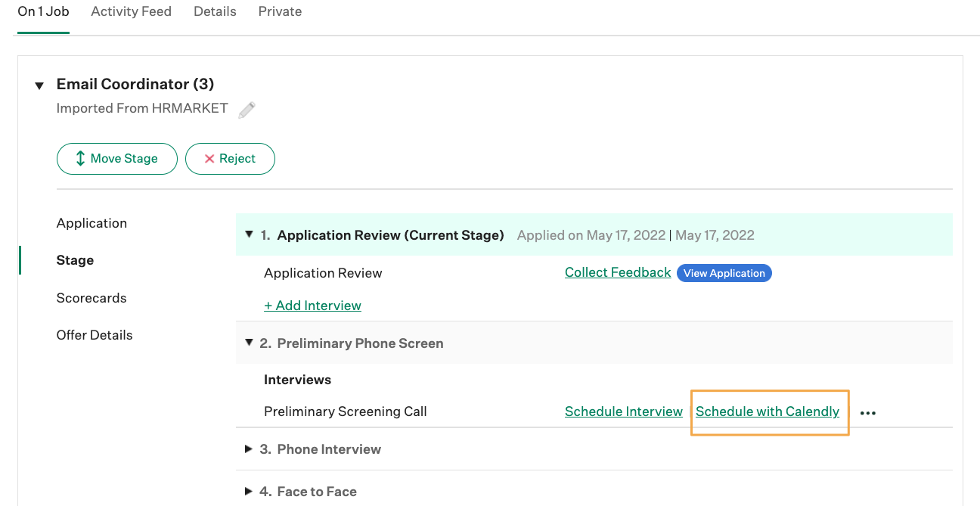Screen dimensions: 980x506
Task: Open Offer Details in the side navigation
Action: (x=95, y=335)
